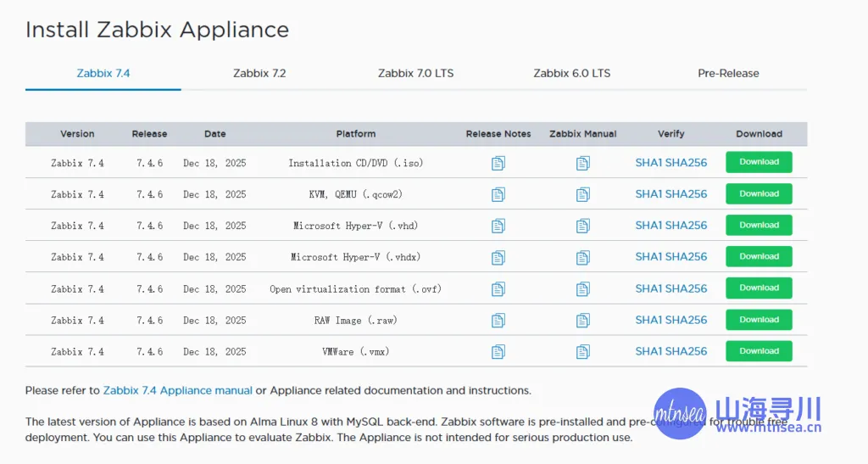The image size is (868, 464).
Task: Select platform text Installation CD/DVD (.iso)
Action: 356,164
